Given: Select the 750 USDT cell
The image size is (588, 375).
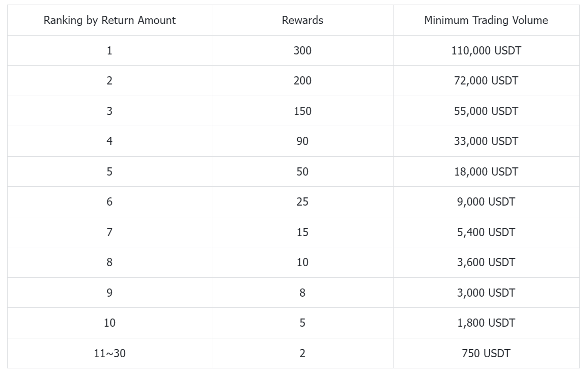Looking at the screenshot, I should 486,353.
